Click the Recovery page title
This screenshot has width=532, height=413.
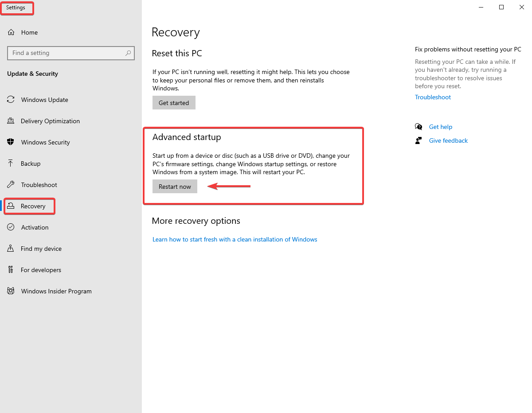[176, 32]
